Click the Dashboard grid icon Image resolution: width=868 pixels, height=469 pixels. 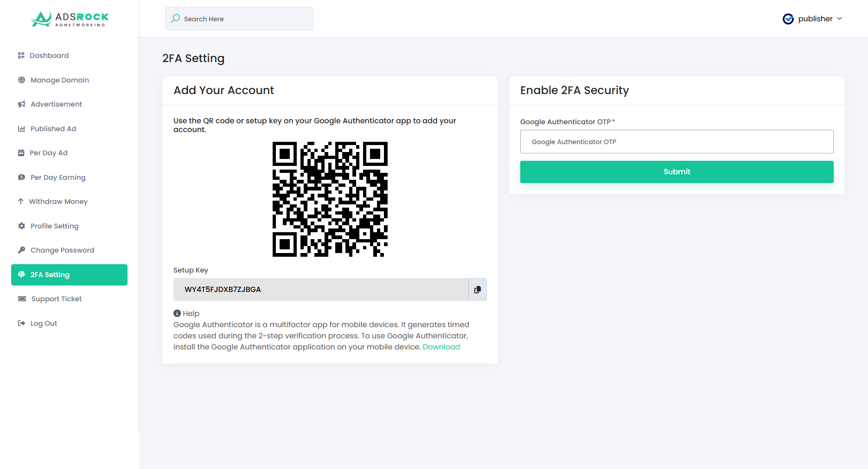tap(21, 56)
